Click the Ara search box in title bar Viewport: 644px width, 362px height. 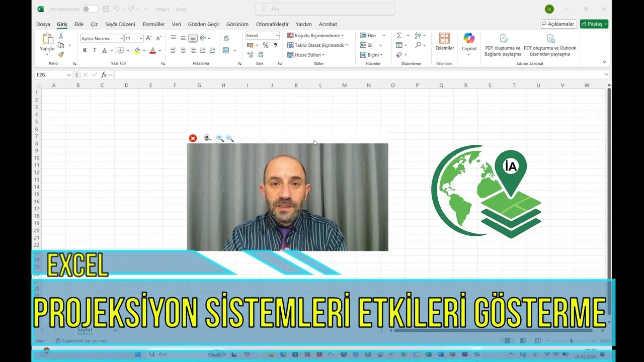click(x=325, y=9)
